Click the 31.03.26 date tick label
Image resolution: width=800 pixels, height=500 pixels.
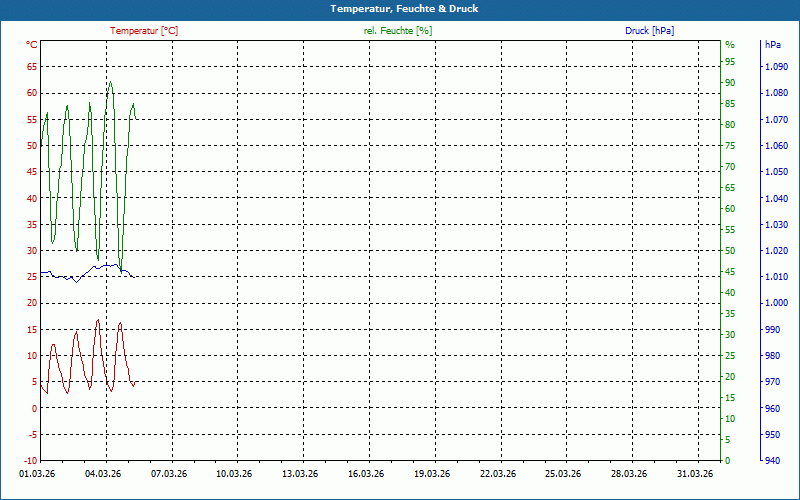tap(694, 475)
